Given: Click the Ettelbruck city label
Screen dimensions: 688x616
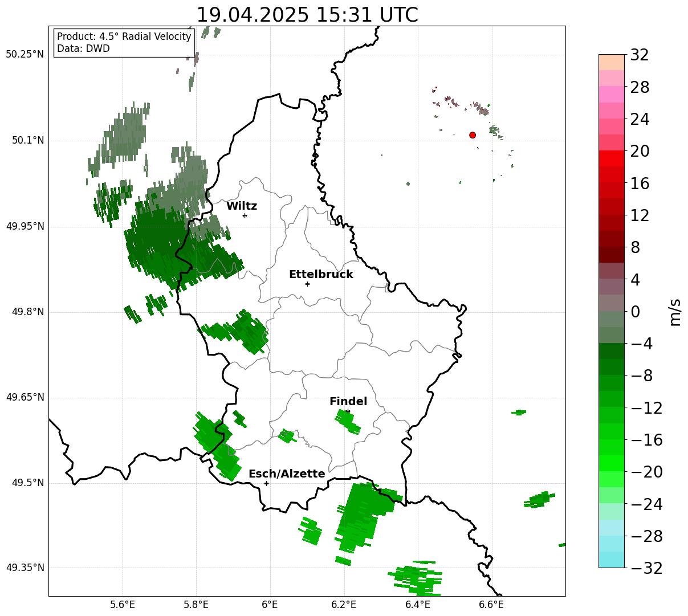Looking at the screenshot, I should pyautogui.click(x=321, y=275).
